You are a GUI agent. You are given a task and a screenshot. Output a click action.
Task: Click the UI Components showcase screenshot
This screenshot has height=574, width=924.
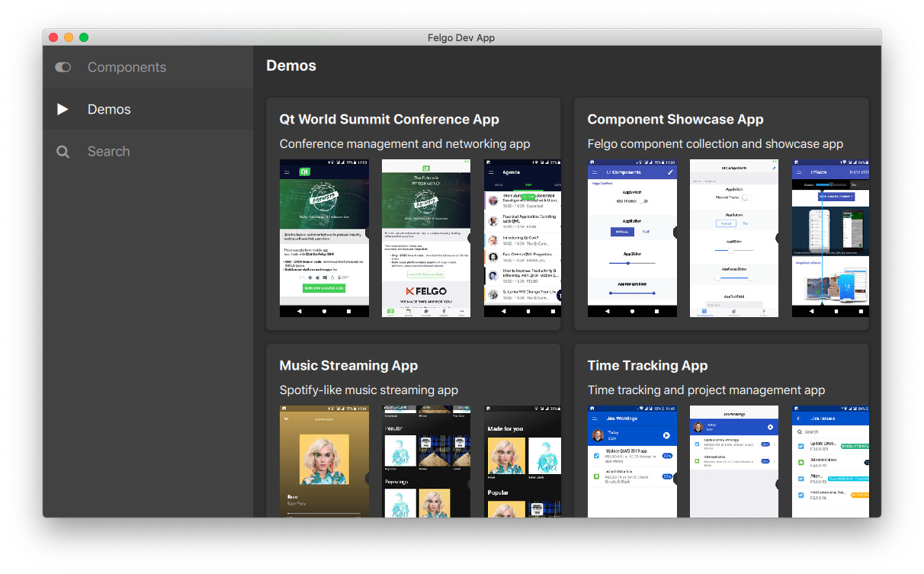click(x=632, y=238)
